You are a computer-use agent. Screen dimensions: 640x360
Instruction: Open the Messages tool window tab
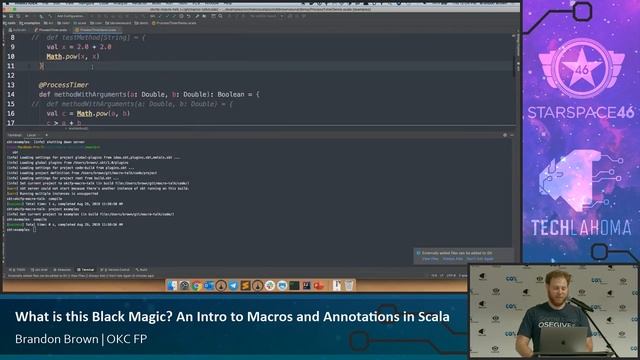coord(62,270)
